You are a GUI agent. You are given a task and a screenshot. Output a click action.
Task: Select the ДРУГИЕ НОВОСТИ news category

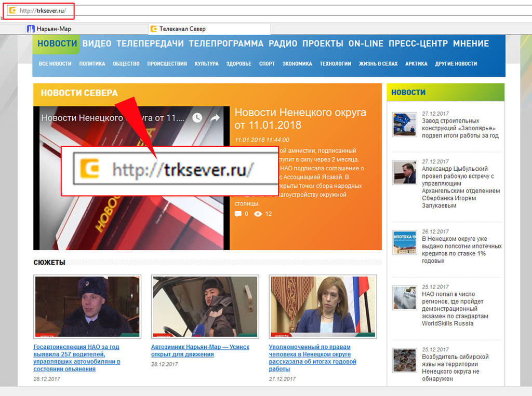click(x=456, y=64)
